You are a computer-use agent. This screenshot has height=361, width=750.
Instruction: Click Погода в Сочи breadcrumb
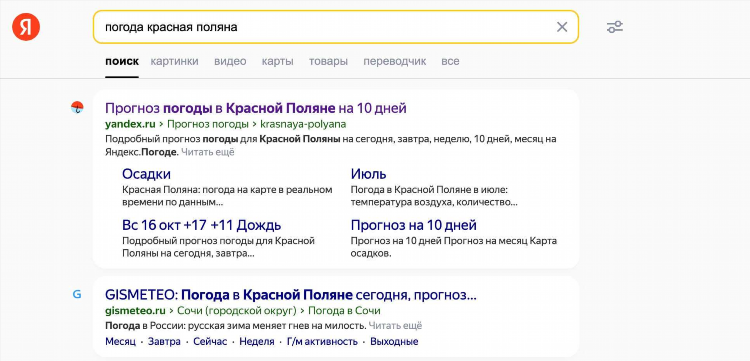click(x=344, y=311)
